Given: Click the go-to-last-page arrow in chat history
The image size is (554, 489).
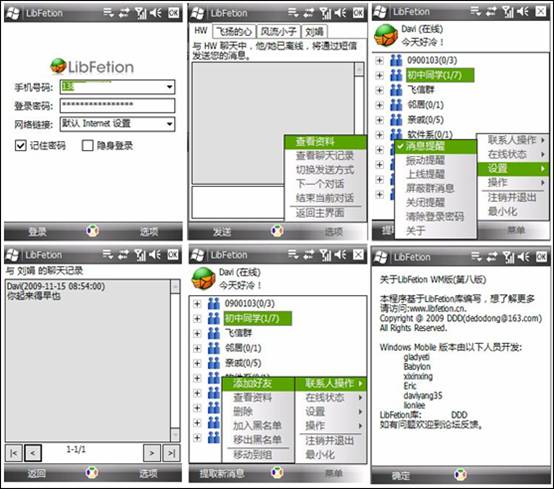Looking at the screenshot, I should (171, 453).
